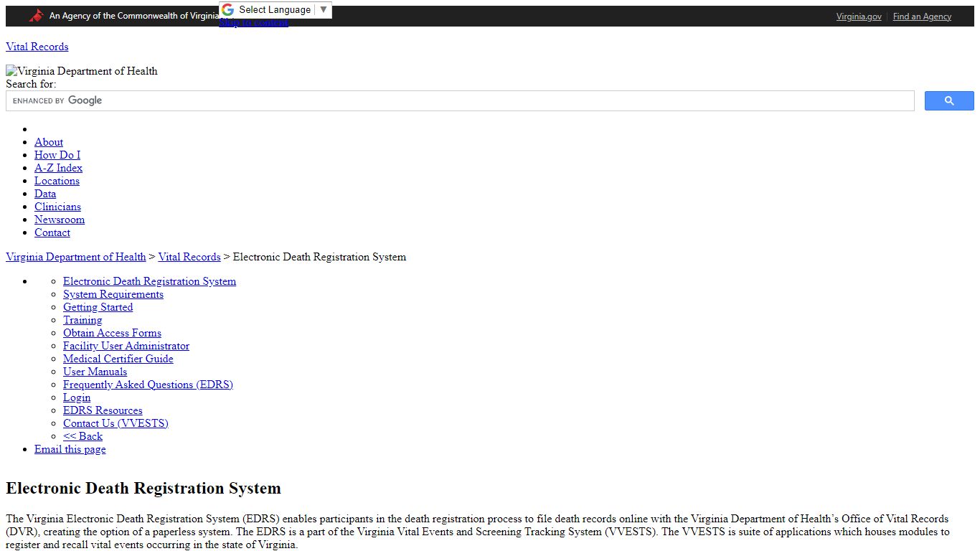Open the Select Language dropdown
This screenshot has height=551, width=980.
pyautogui.click(x=283, y=10)
